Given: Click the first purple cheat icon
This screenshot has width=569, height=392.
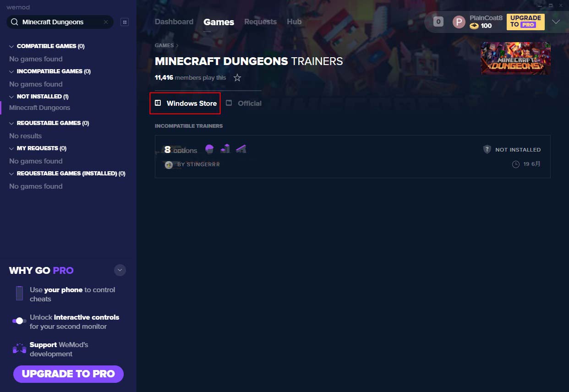Looking at the screenshot, I should click(x=209, y=149).
